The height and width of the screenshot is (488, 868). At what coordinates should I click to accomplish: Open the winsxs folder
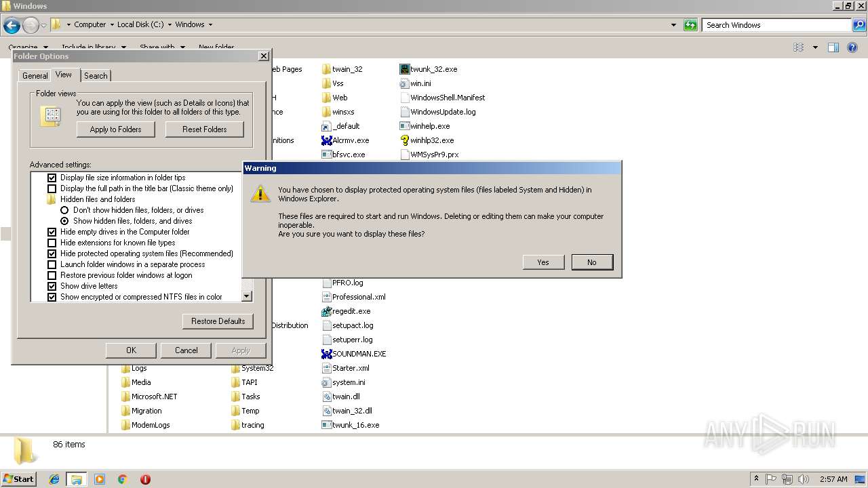338,112
